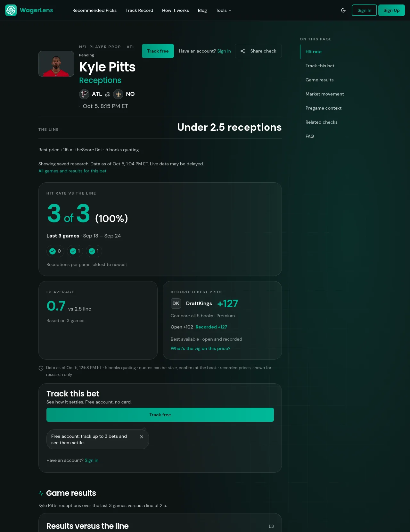Click Sign in link in Track this bet card

pyautogui.click(x=92, y=460)
